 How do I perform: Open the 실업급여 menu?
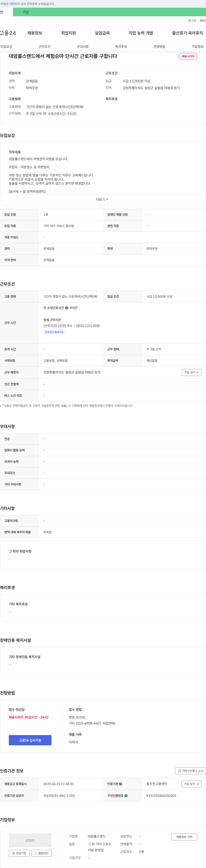[x=102, y=33]
